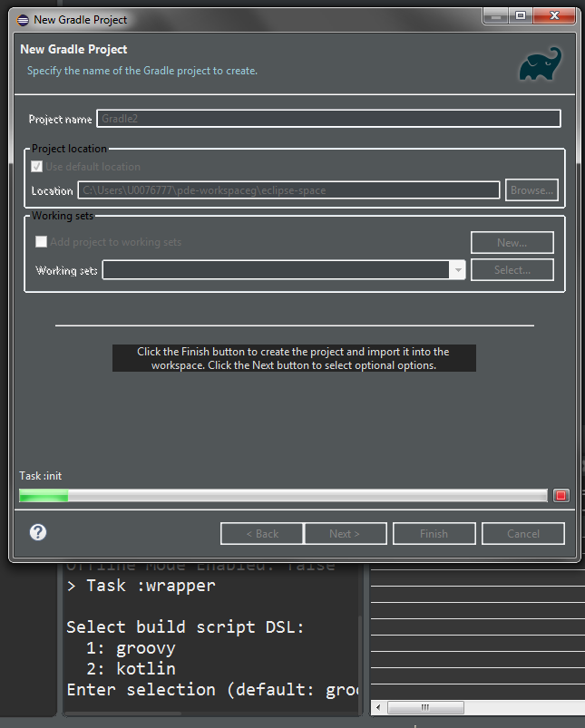Click 'Enter selection (default:' console line
The height and width of the screenshot is (728, 585).
[x=212, y=690]
